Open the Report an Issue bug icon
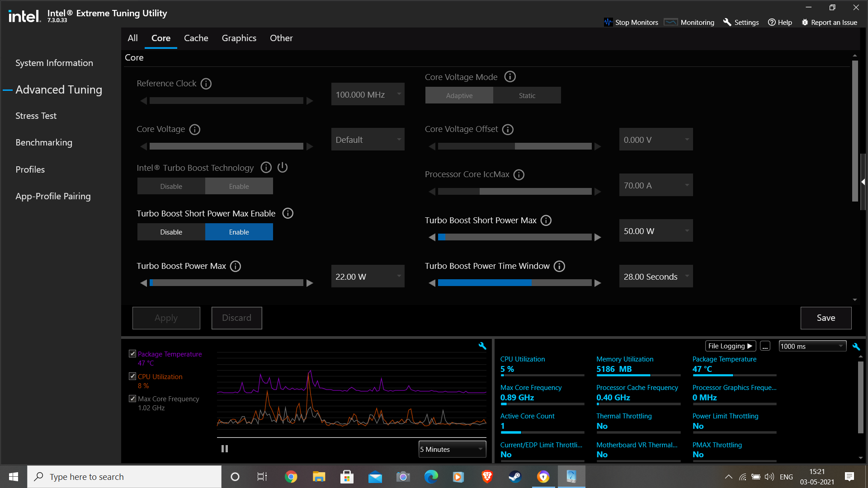The height and width of the screenshot is (488, 868). pos(805,22)
